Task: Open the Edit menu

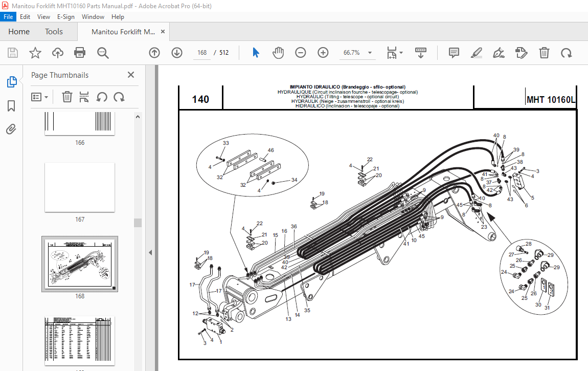Action: click(x=25, y=17)
